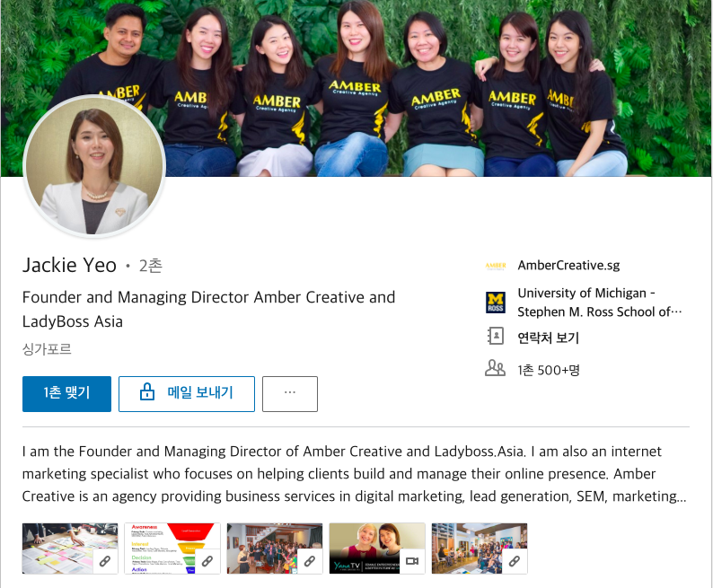713x588 pixels.
Task: Open the Awareness funnel diagram thumbnail
Action: point(172,549)
